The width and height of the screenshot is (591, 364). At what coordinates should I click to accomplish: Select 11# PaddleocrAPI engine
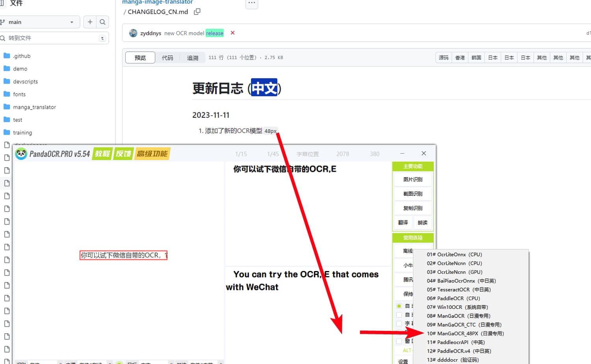[x=456, y=342]
